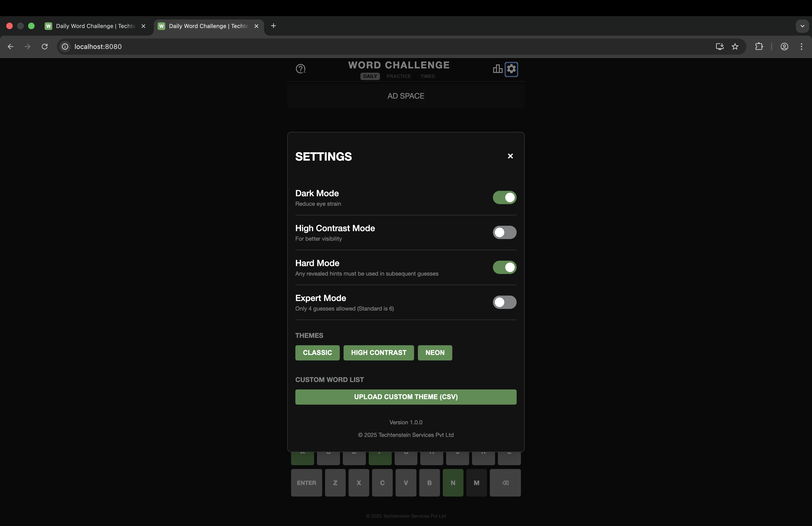Open Chrome three-dot menu
The height and width of the screenshot is (526, 812).
801,46
